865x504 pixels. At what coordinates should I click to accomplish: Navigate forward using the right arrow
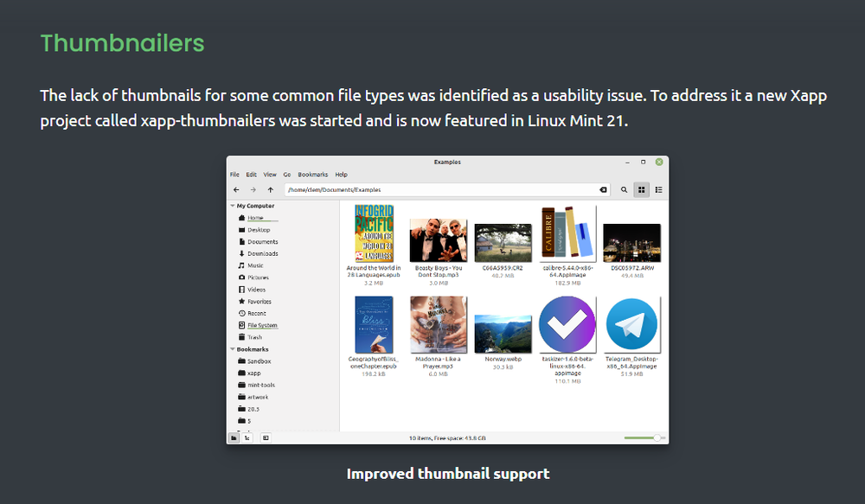click(253, 188)
